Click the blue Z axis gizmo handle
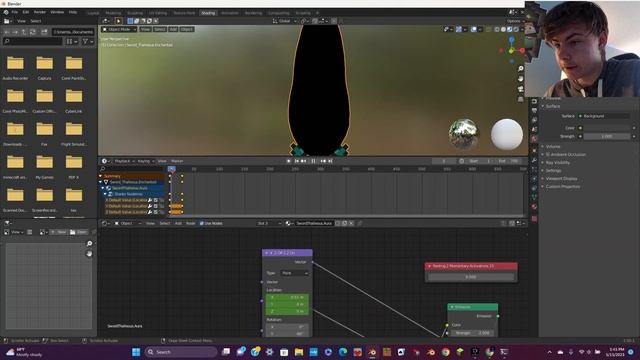This screenshot has width=640, height=360. (x=512, y=40)
